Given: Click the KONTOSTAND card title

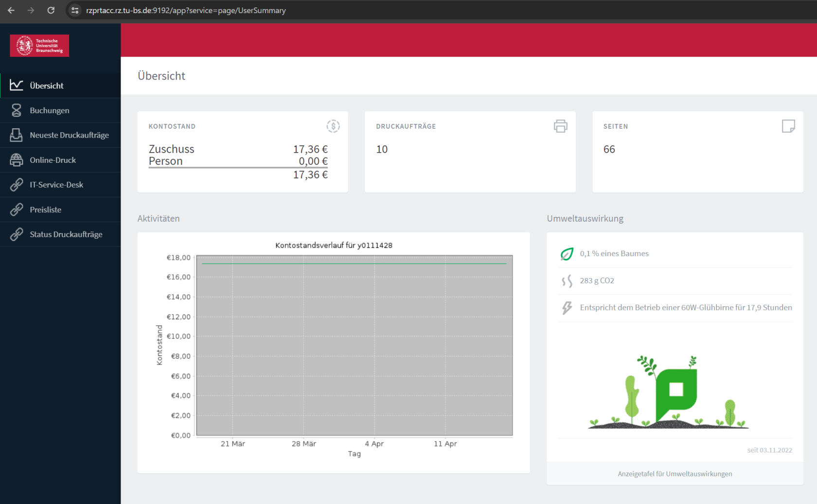Looking at the screenshot, I should pos(172,126).
